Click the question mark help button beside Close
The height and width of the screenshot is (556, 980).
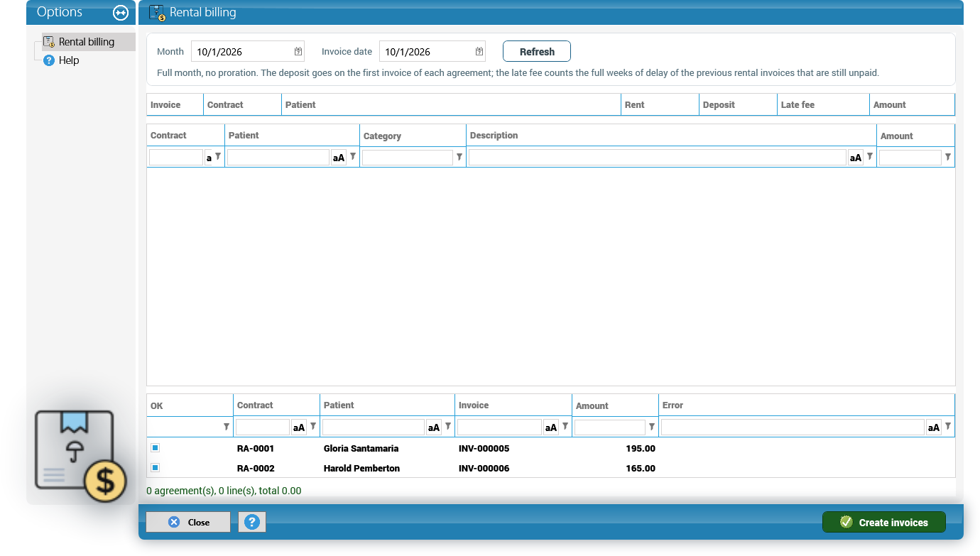click(252, 522)
